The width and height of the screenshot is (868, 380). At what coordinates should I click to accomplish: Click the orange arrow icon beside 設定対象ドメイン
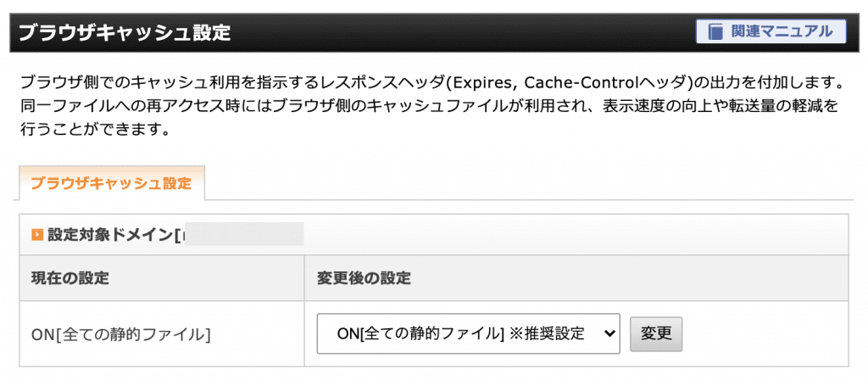click(37, 235)
